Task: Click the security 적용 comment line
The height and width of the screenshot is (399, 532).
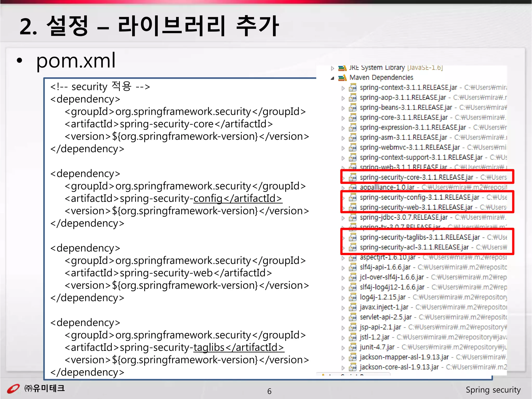Action: point(100,87)
